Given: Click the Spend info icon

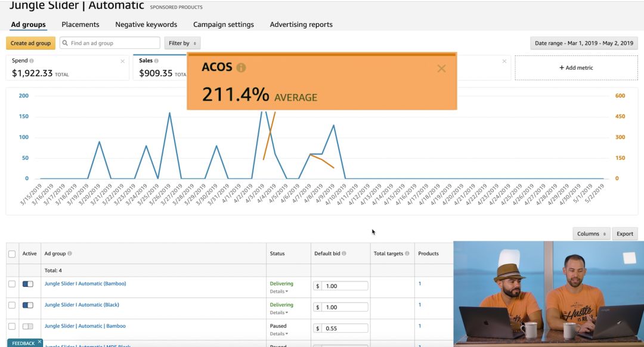Looking at the screenshot, I should [32, 61].
